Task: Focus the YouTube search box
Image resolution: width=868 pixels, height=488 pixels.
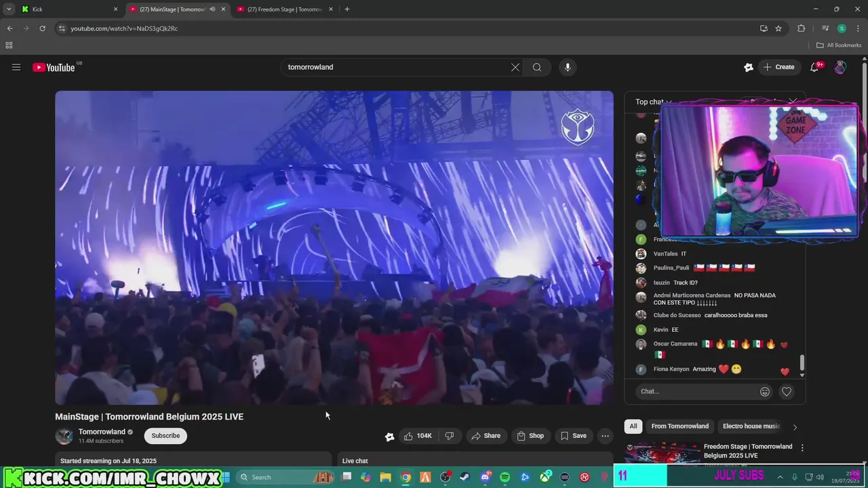Action: [x=397, y=67]
